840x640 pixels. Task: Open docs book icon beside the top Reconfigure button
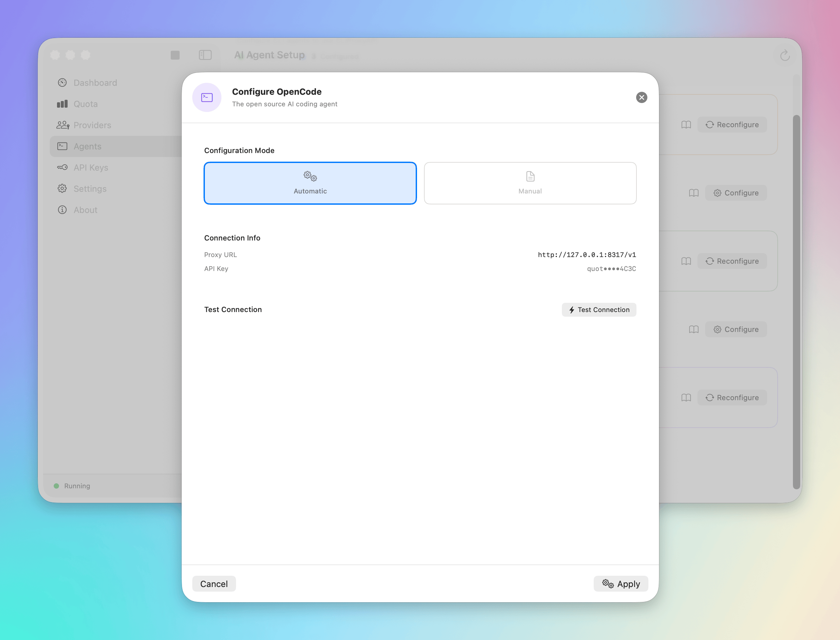(686, 125)
